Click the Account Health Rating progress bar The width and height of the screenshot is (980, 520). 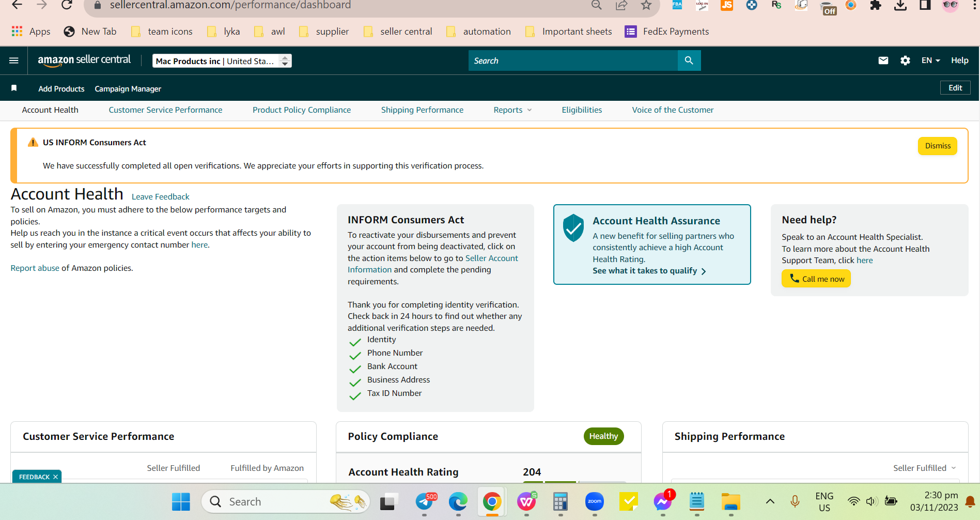coord(574,482)
